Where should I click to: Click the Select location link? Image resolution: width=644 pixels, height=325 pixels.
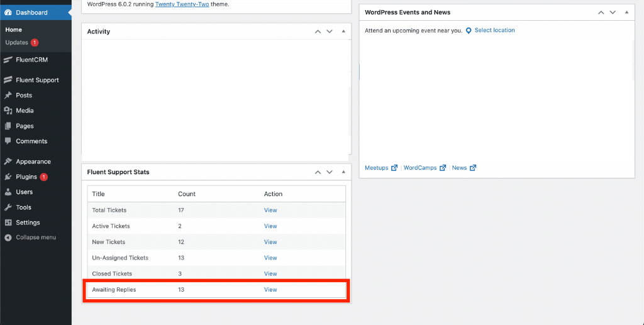(494, 30)
